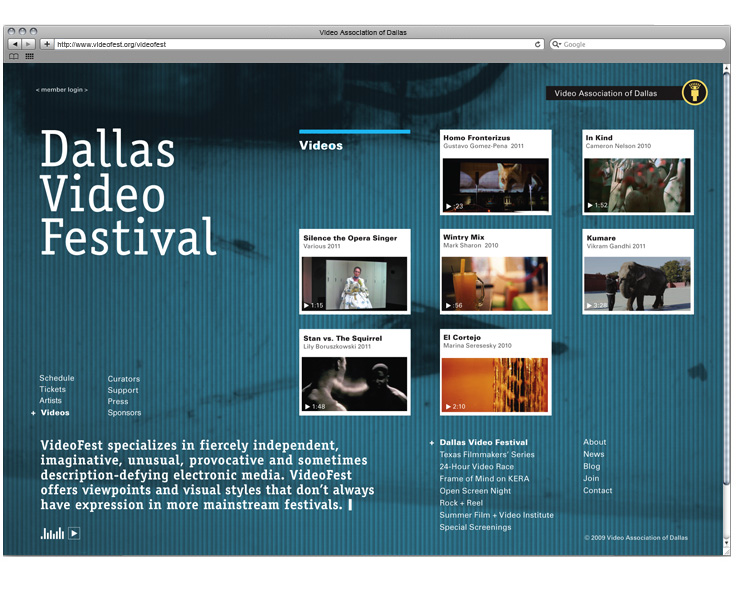
Task: Click the Video Association of Dallas banner
Action: (614, 93)
